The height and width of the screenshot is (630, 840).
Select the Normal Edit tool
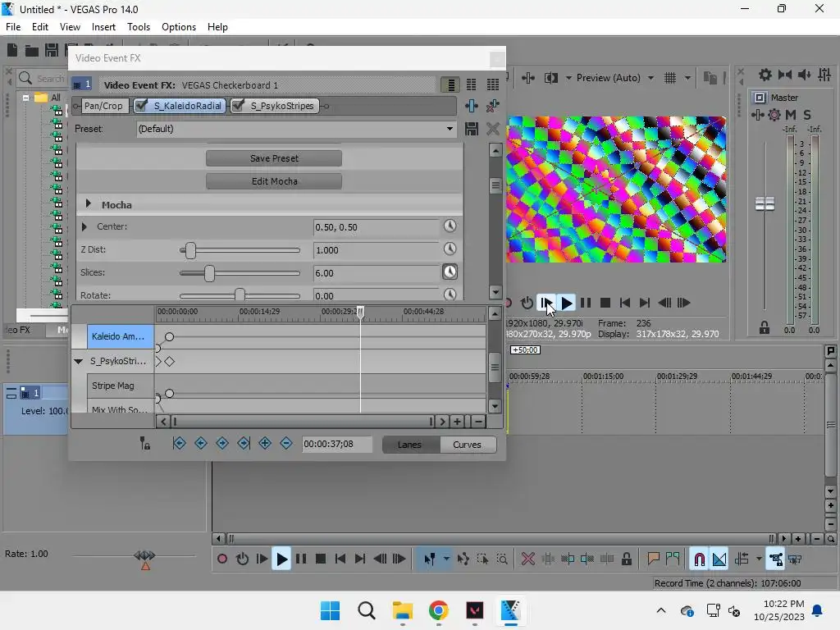coord(430,559)
